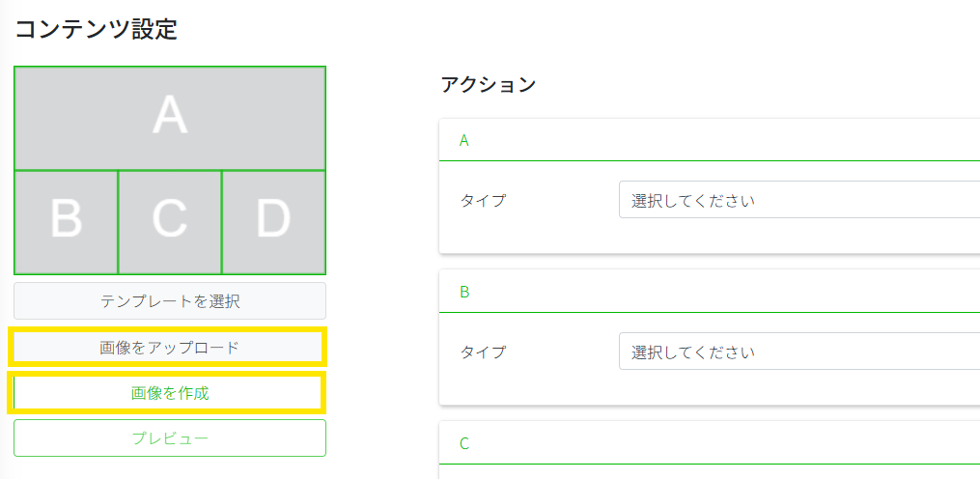980x479 pixels.
Task: Select area A in the template layout
Action: [170, 118]
